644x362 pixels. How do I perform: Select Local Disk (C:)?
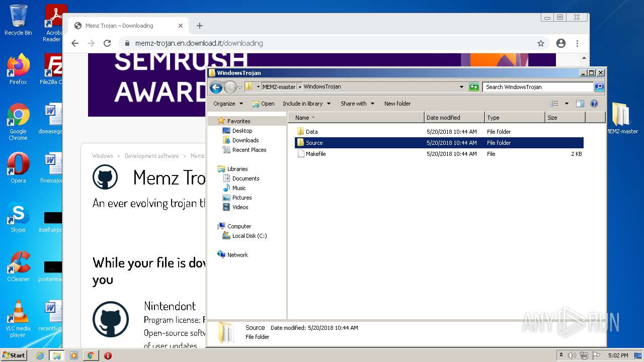click(x=249, y=236)
